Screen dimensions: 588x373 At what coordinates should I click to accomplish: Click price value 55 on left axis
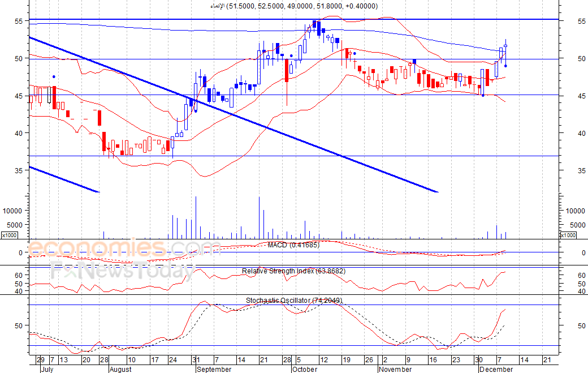click(x=19, y=22)
